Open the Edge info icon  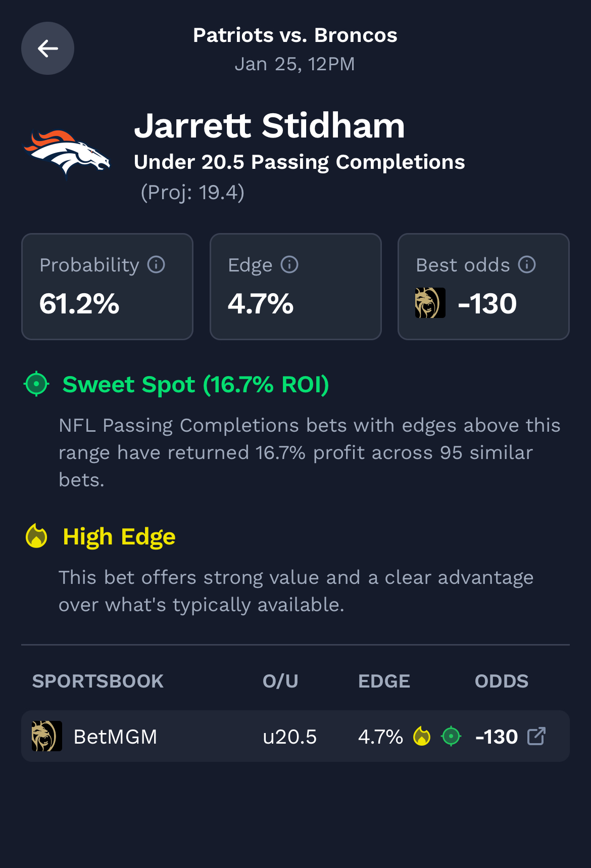click(x=289, y=264)
